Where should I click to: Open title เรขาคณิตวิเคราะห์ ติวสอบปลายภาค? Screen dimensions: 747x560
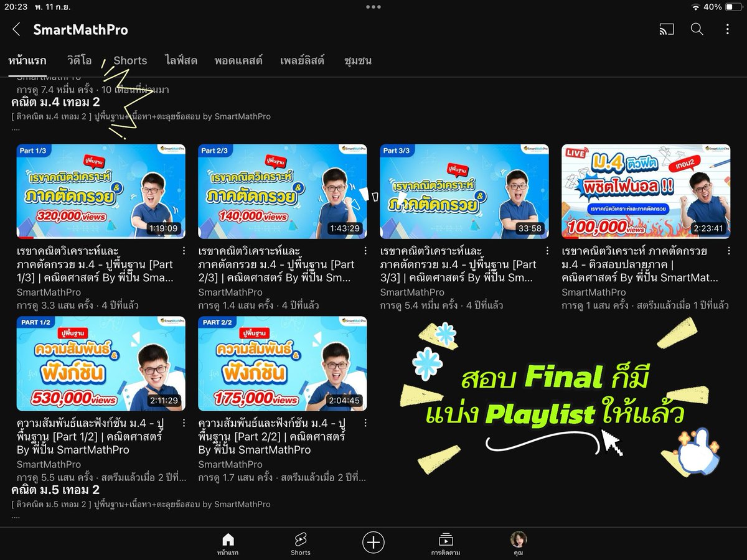(641, 264)
